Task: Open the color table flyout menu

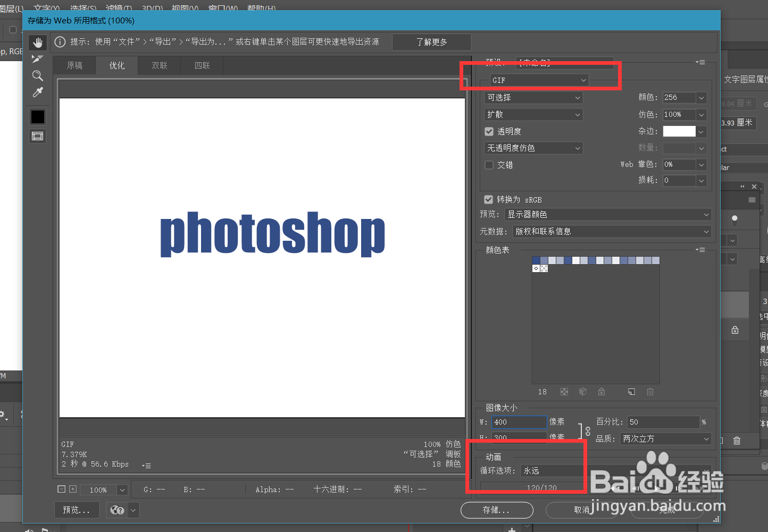Action: 700,250
